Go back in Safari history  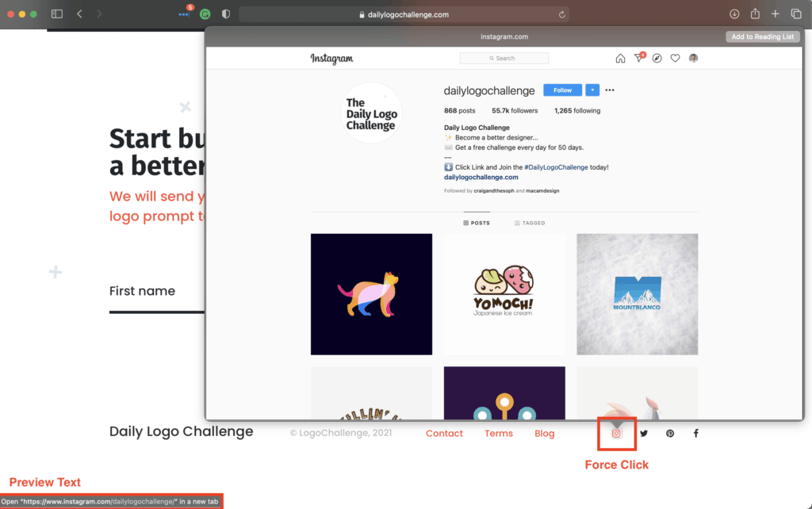[79, 14]
